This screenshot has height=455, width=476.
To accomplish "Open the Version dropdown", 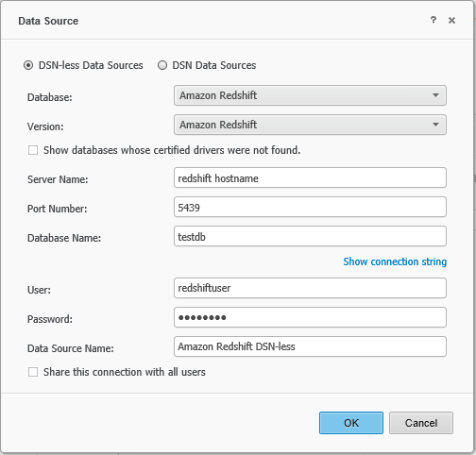I will click(310, 125).
